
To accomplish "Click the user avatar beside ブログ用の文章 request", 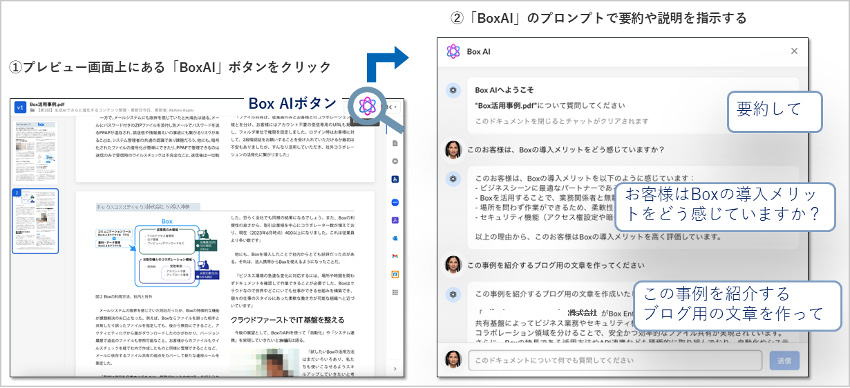I will click(453, 264).
